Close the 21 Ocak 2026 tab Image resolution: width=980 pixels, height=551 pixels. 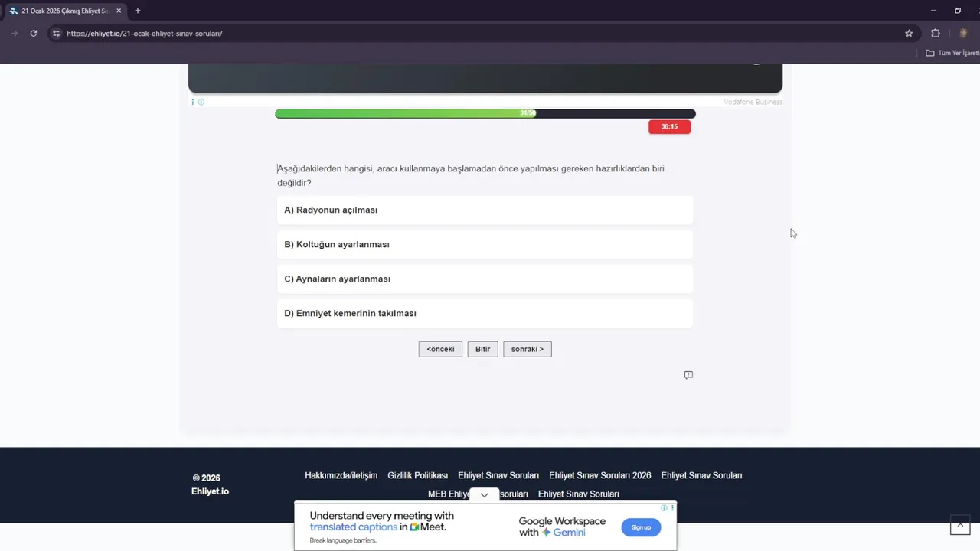119,11
